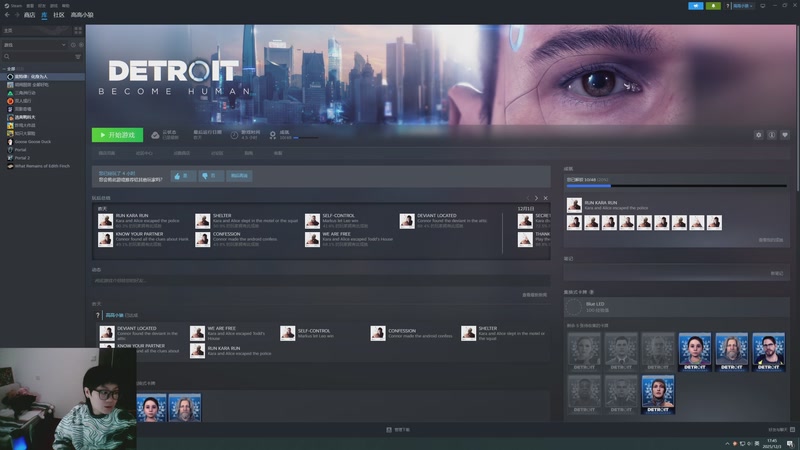This screenshot has height=450, width=800.
Task: Open the Steam menu in the title bar
Action: pos(13,6)
